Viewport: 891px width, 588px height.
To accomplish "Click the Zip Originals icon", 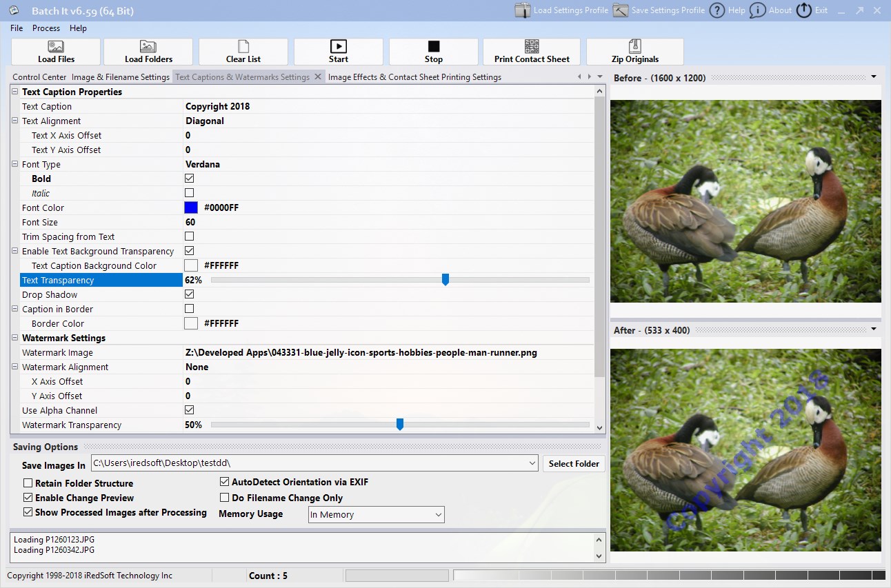I will 635,52.
